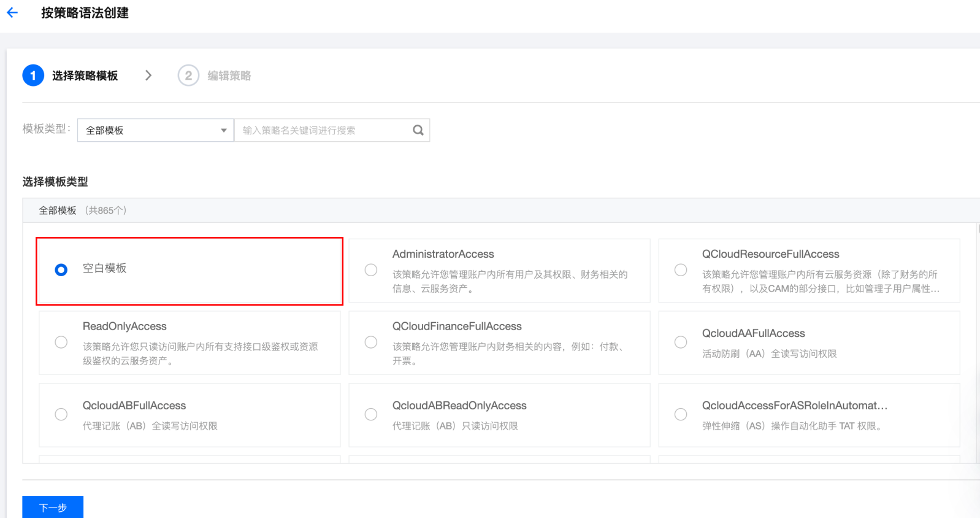Click the step 1 circle icon
This screenshot has width=980, height=518.
click(x=33, y=75)
